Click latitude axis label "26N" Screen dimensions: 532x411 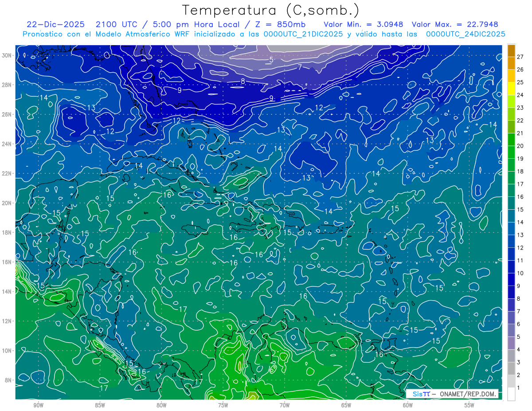coord(7,114)
